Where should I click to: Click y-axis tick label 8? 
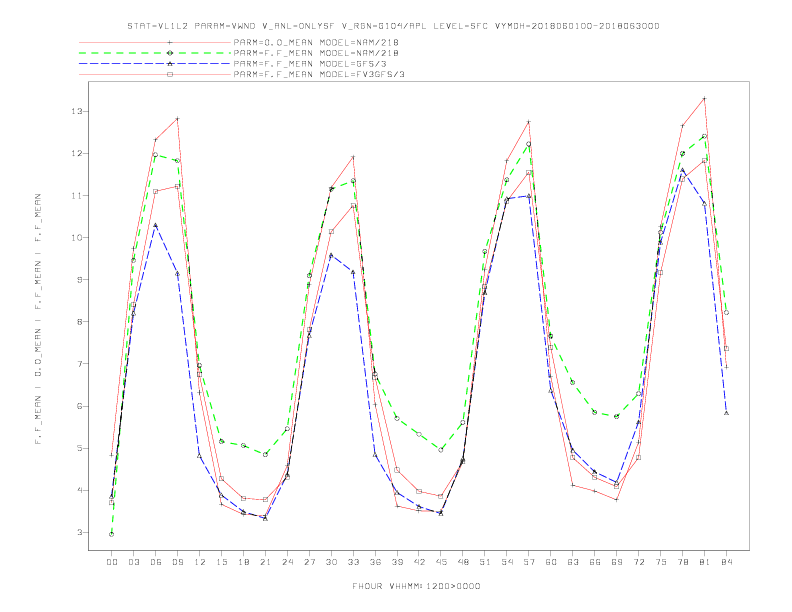click(x=80, y=322)
